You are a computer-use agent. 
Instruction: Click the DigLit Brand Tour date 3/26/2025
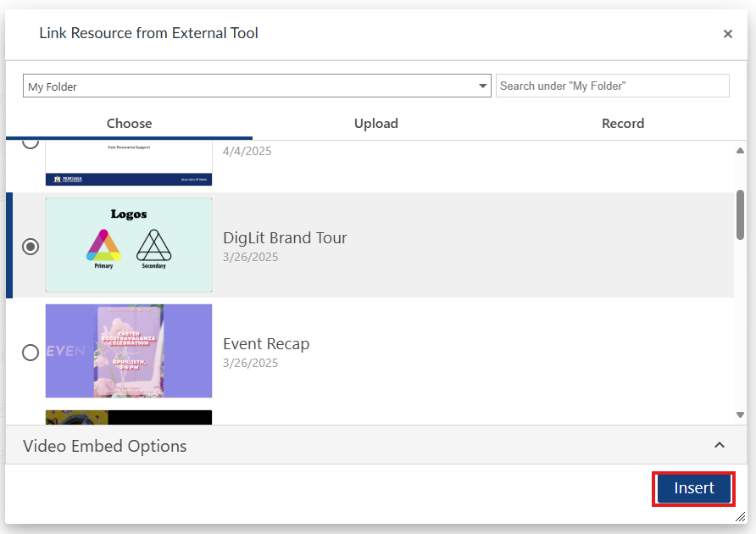coord(250,257)
